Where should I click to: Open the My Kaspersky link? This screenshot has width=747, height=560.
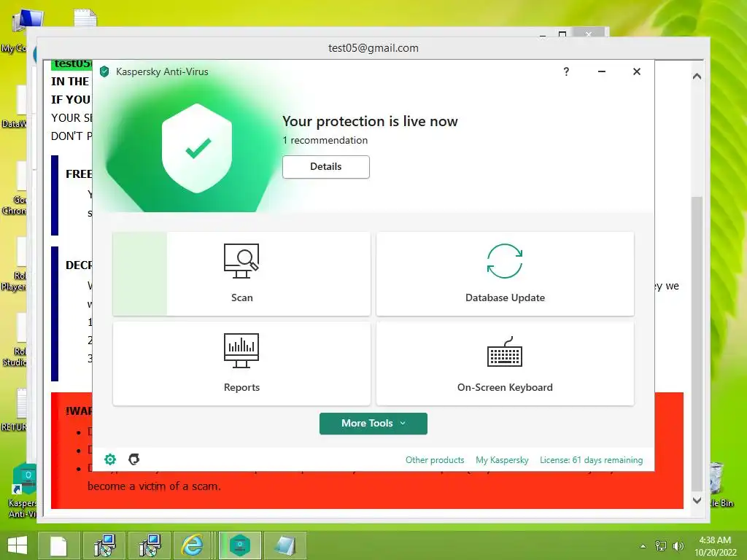pyautogui.click(x=502, y=460)
